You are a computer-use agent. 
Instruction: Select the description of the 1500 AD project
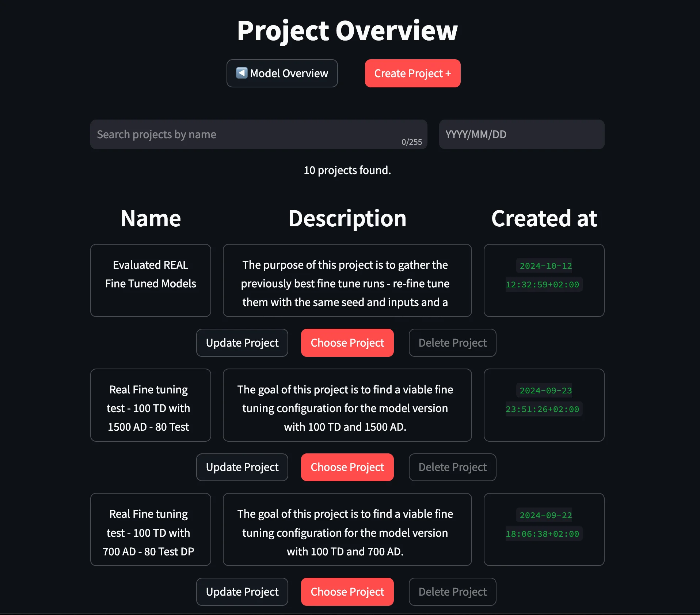(347, 405)
